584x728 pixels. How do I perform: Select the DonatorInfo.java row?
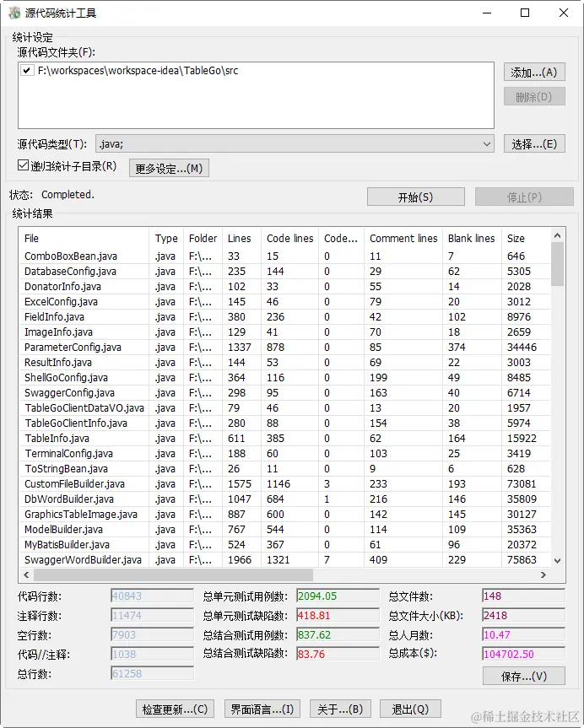(284, 287)
